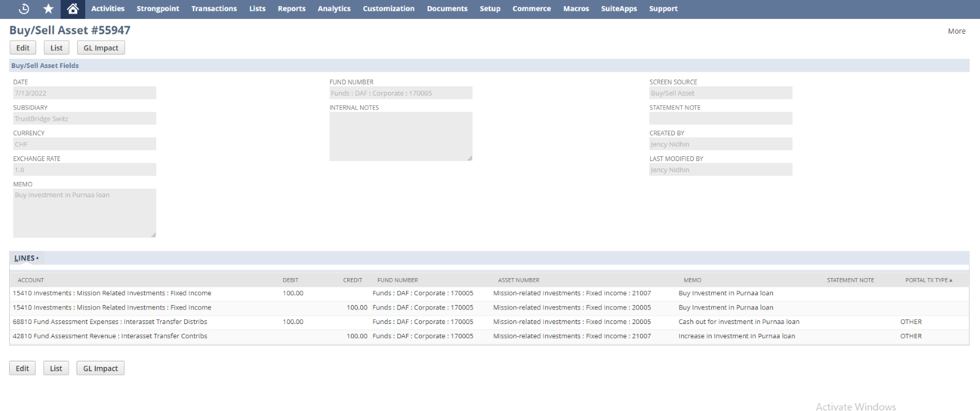Select the Account column header
Screen dimensions: 980x411
(31, 280)
